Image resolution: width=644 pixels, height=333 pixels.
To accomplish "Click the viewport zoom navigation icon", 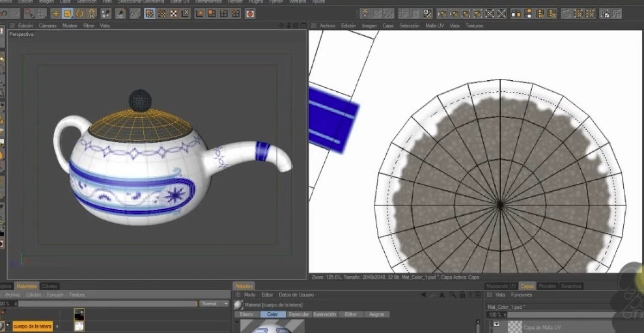I will tap(288, 25).
